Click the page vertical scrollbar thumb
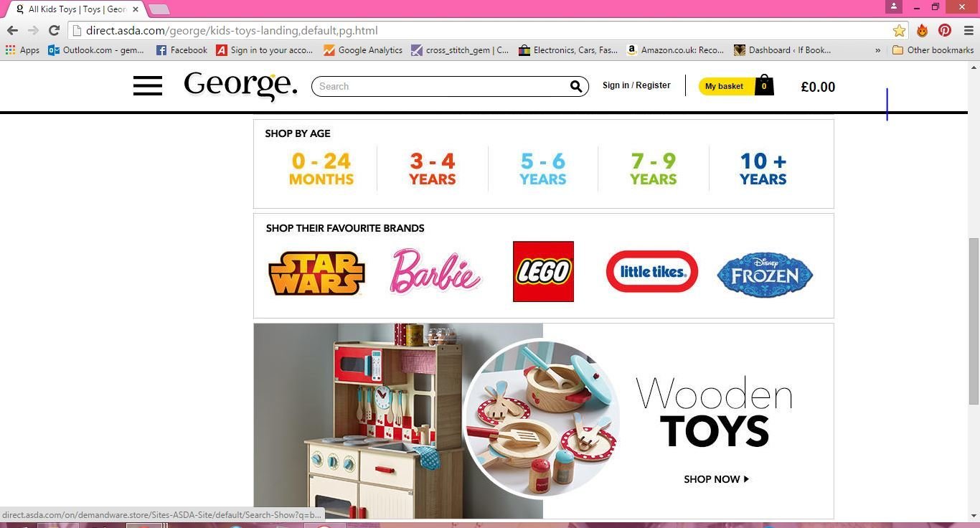 pos(974,321)
